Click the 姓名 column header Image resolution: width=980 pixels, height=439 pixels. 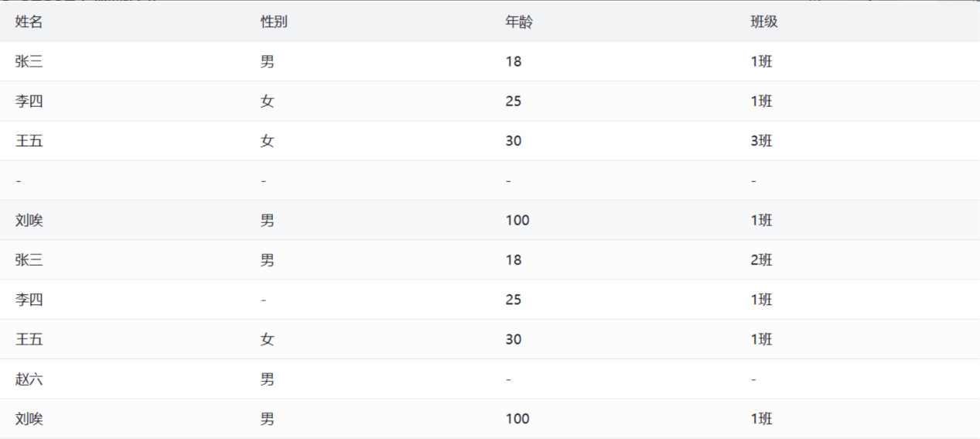click(29, 22)
